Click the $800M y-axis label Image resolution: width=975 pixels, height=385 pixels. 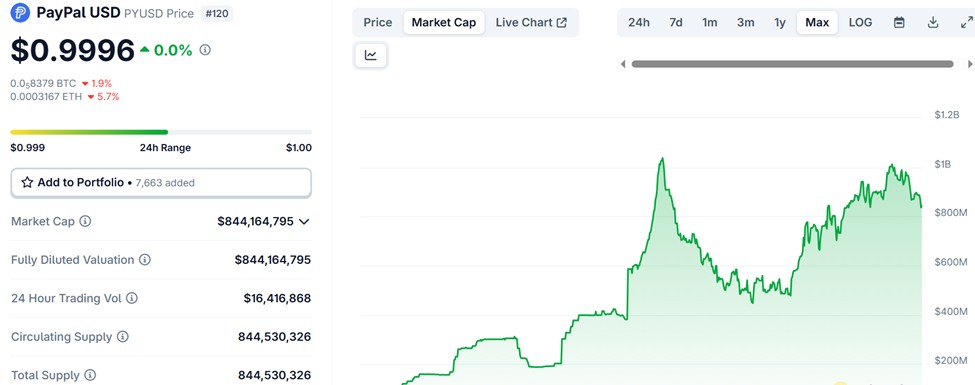[951, 213]
